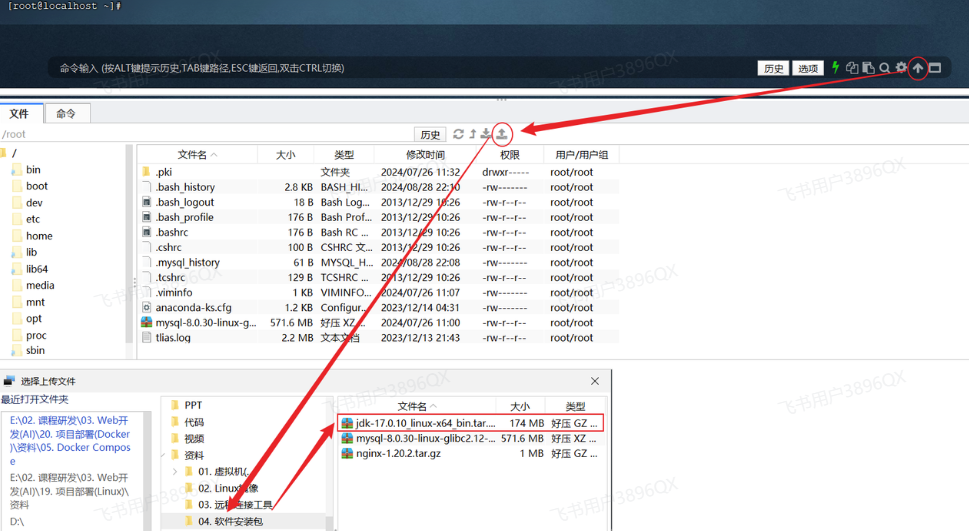Viewport: 969px width, 531px height.
Task: Collapse the 资料 folder node
Action: pos(163,455)
